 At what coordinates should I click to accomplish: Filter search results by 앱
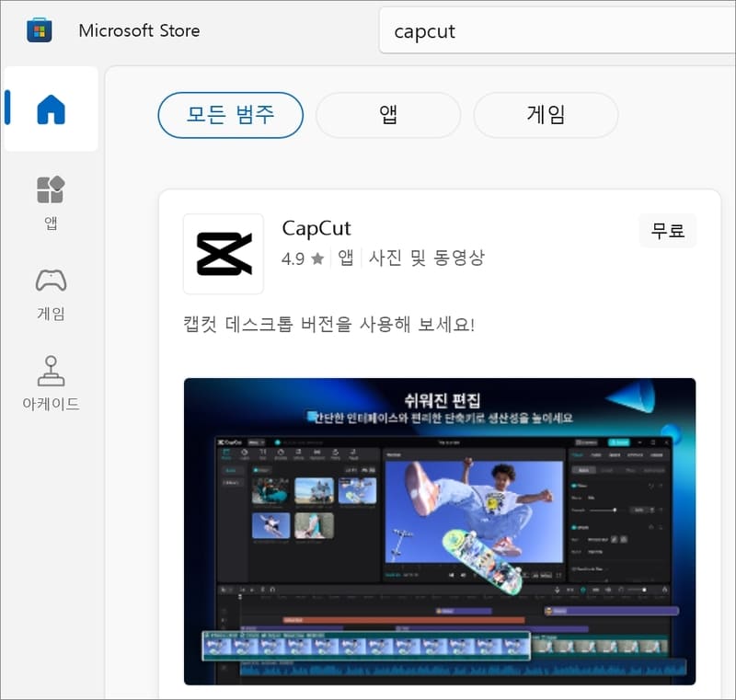(x=388, y=115)
